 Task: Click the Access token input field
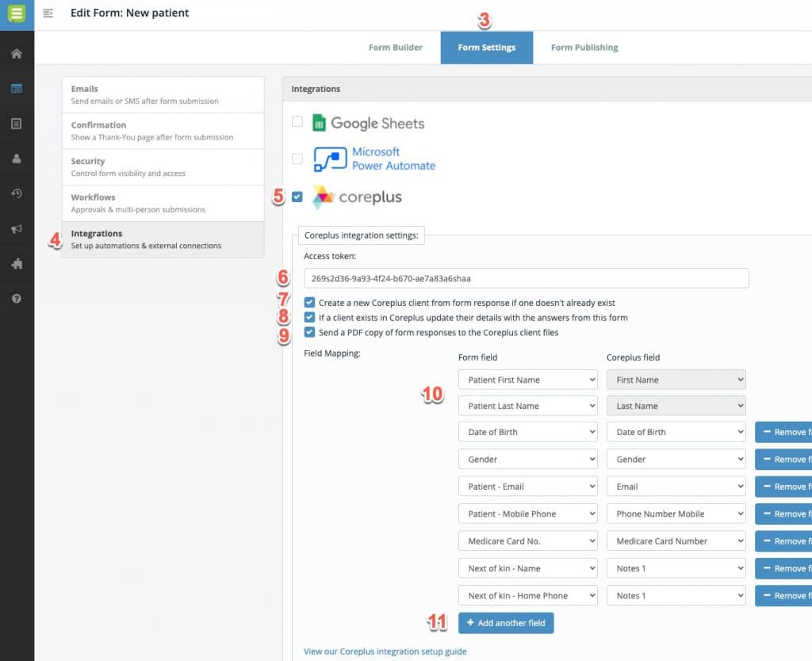pos(527,278)
